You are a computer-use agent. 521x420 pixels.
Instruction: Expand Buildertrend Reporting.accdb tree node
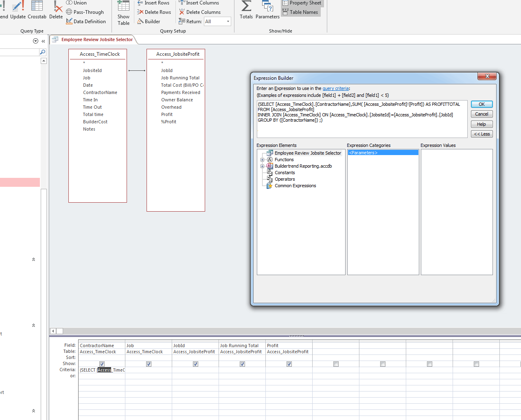pos(263,166)
